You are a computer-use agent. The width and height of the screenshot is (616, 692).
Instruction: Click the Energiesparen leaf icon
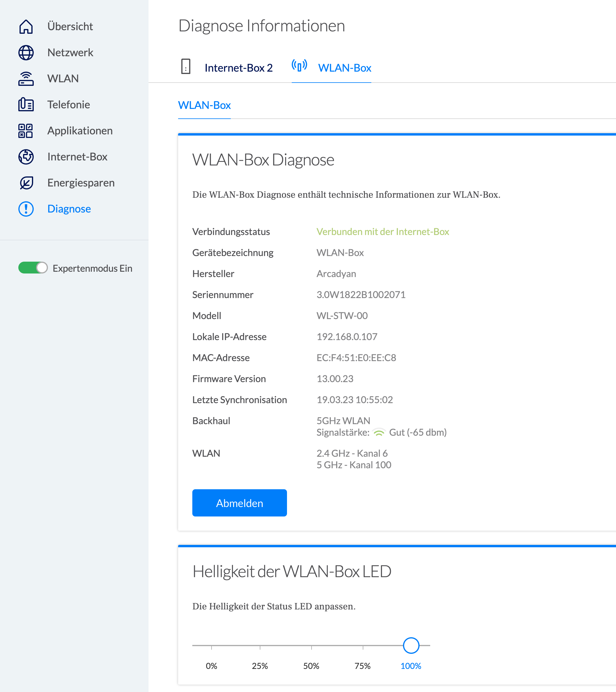point(26,183)
